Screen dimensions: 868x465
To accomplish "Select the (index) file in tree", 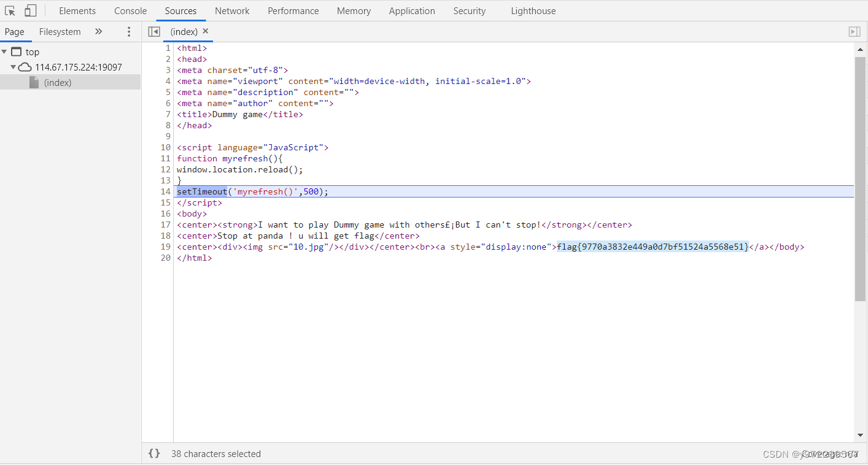I will click(x=57, y=83).
